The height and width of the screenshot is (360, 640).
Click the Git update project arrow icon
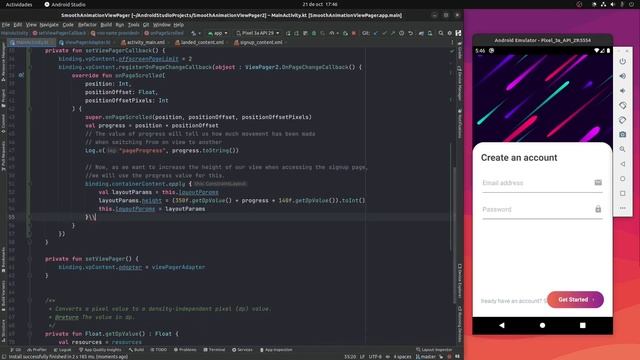[376, 33]
